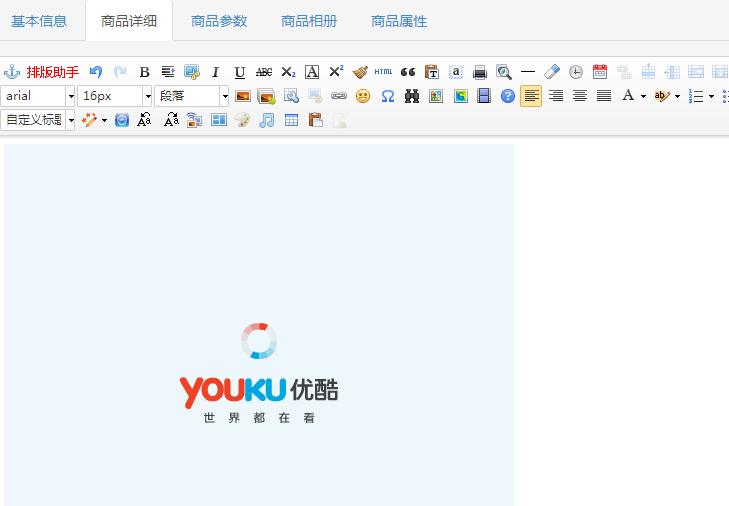Click the unlink icon
729x506 pixels.
pos(624,72)
